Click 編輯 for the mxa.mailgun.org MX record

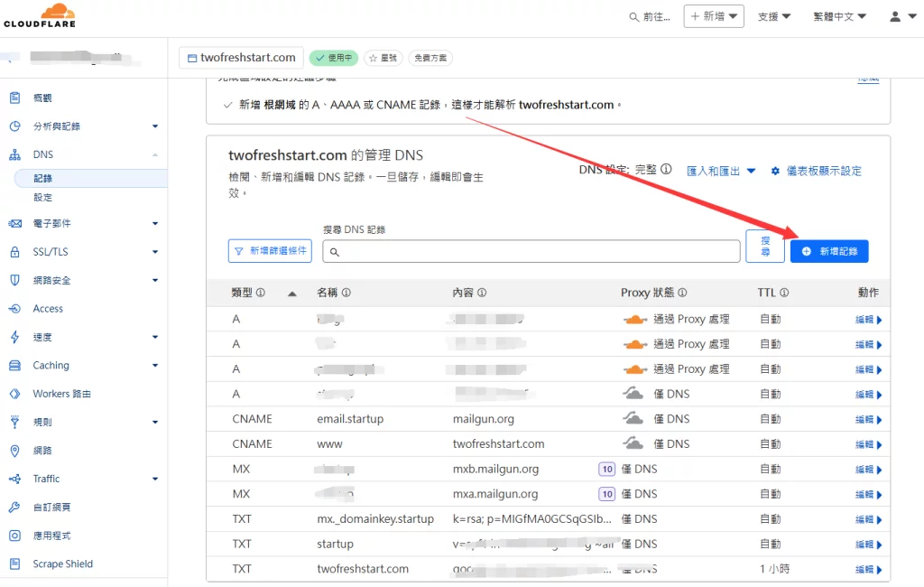869,494
